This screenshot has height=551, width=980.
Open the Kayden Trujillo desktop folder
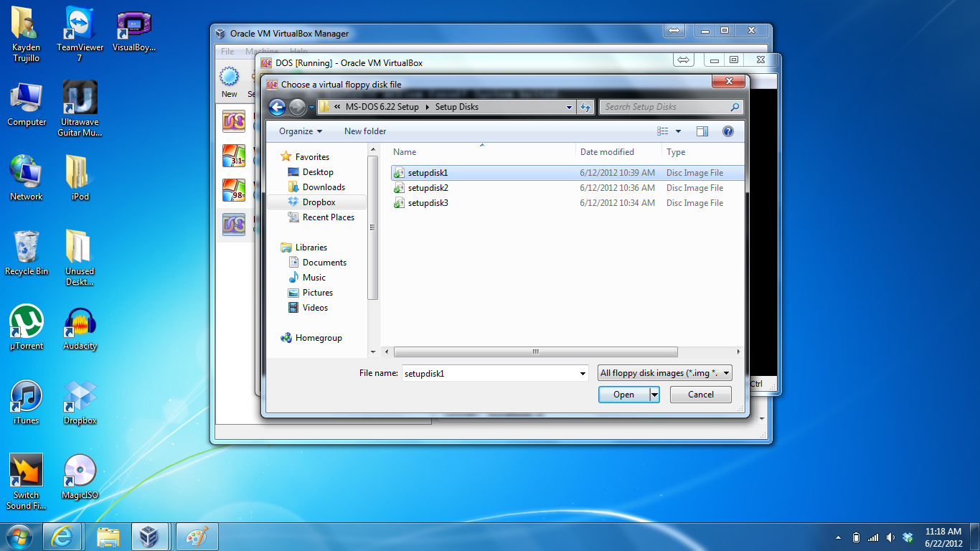pyautogui.click(x=26, y=33)
